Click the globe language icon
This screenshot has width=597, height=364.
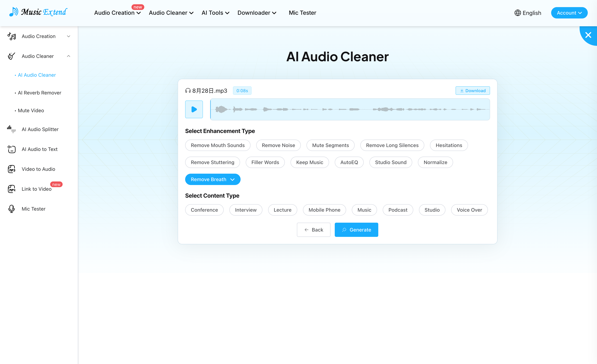pyautogui.click(x=518, y=13)
